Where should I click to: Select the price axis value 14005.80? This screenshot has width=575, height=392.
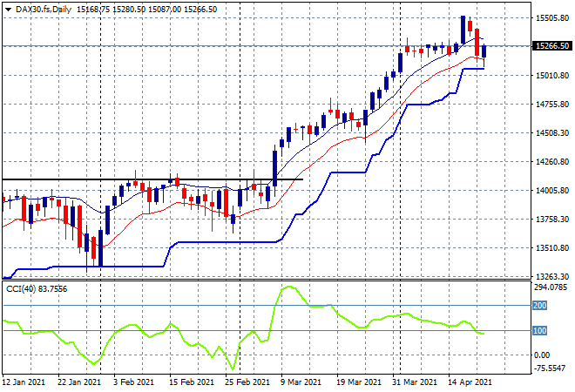(551, 190)
